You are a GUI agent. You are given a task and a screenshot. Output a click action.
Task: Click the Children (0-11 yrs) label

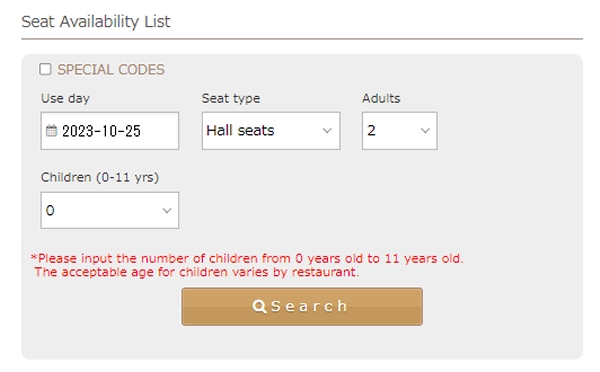point(100,178)
